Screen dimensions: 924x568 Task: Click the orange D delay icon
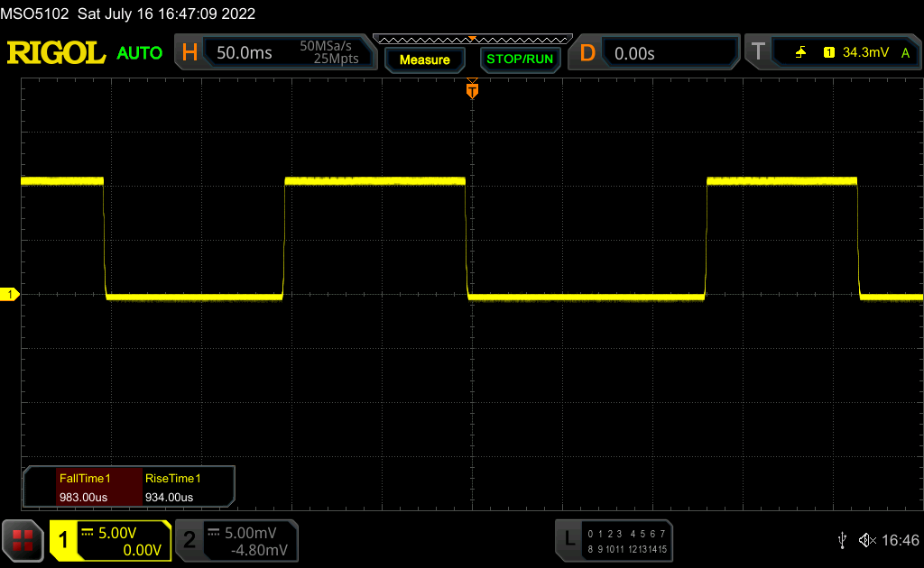pos(587,53)
